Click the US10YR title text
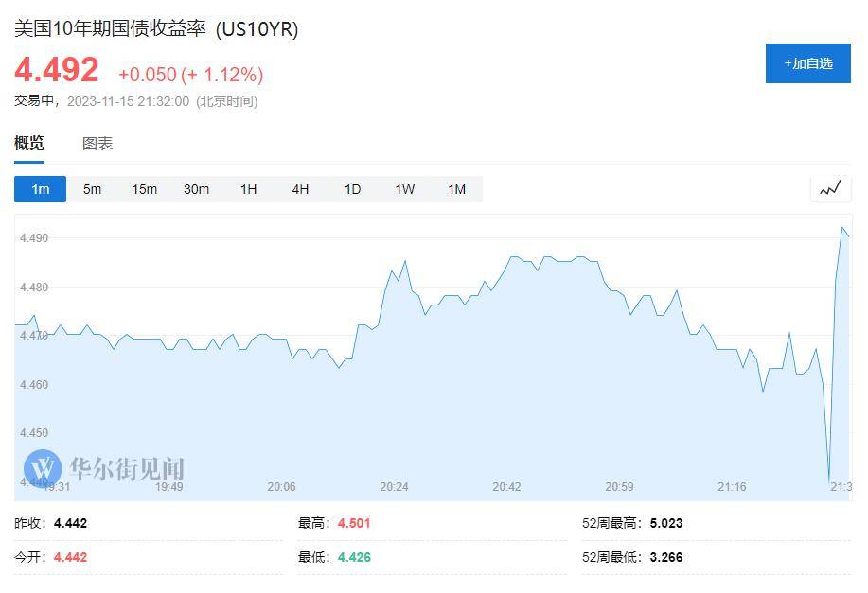The image size is (868, 593). [x=257, y=28]
